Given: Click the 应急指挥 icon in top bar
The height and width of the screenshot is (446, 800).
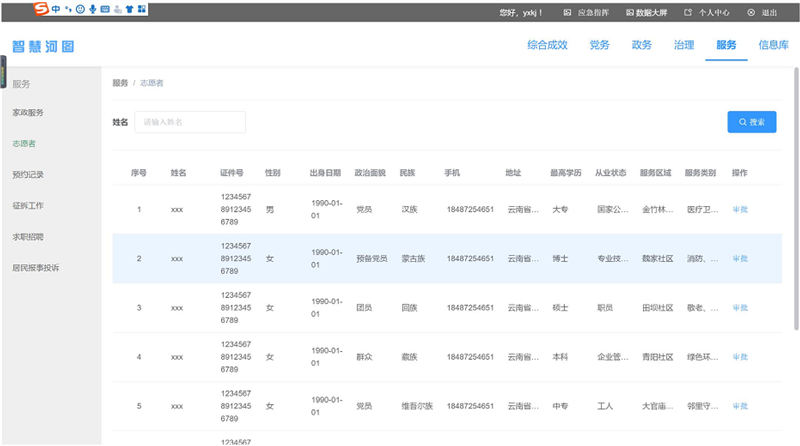Looking at the screenshot, I should pyautogui.click(x=567, y=12).
